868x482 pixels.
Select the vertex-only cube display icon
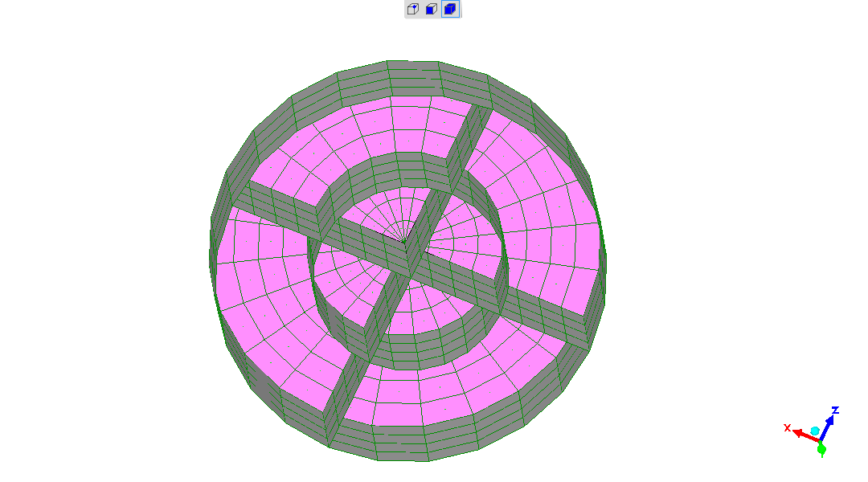click(x=413, y=10)
